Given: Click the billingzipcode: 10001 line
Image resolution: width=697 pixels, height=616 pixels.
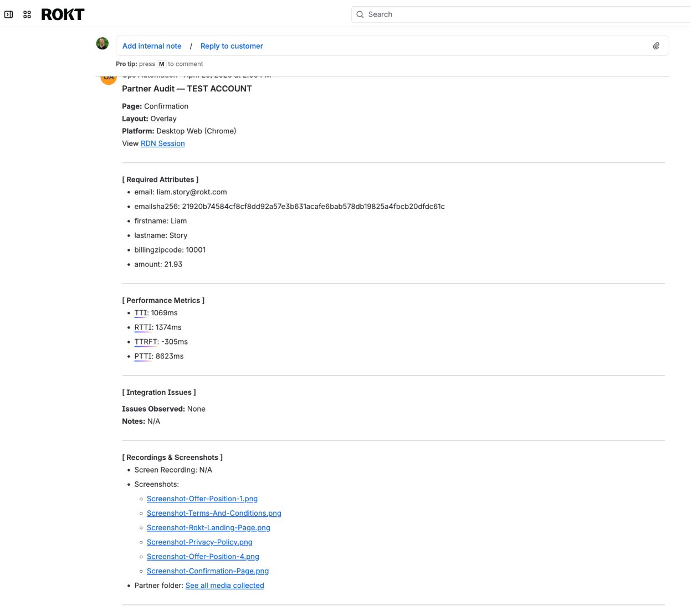Looking at the screenshot, I should pos(170,250).
